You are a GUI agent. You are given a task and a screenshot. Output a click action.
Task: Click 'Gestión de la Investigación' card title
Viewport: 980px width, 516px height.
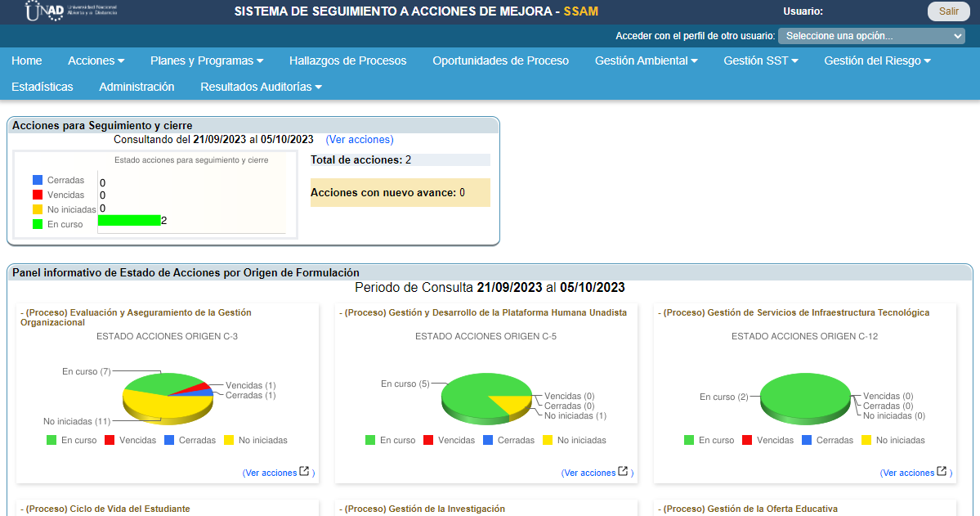point(422,509)
